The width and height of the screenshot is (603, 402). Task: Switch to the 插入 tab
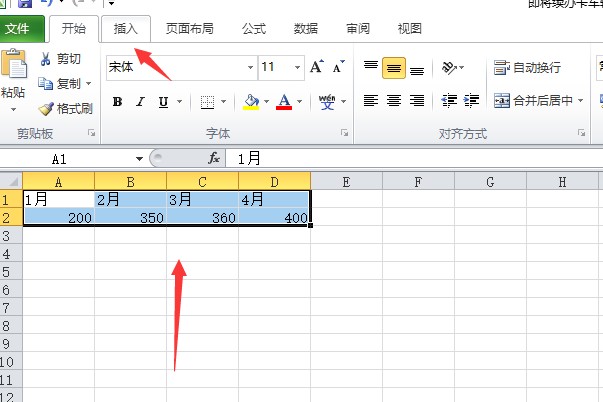tap(126, 28)
